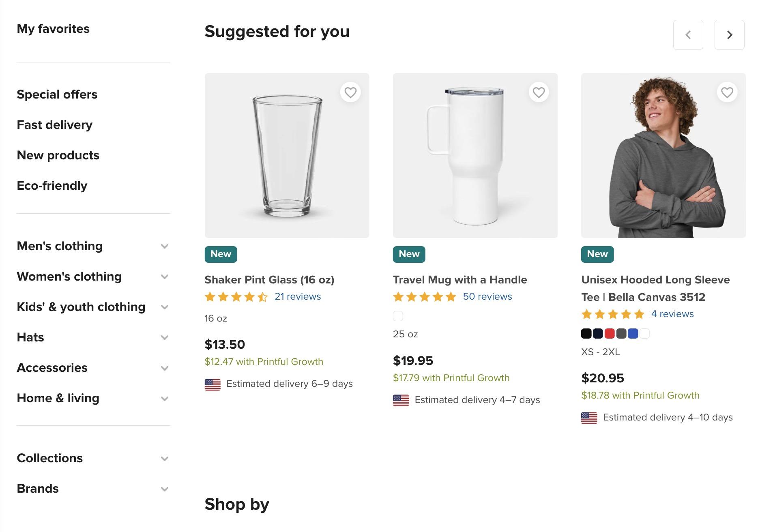The image size is (760, 532).
Task: Open the Eco-friendly menu item
Action: tap(52, 186)
